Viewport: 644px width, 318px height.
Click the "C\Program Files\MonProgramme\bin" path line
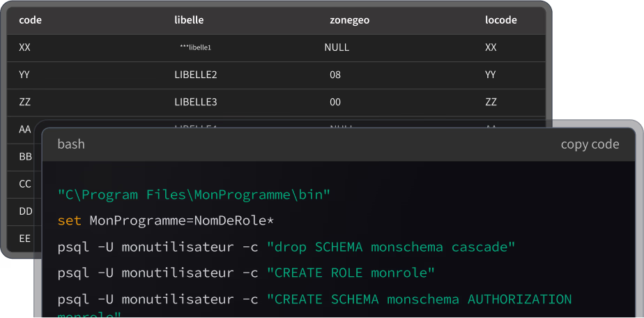point(194,195)
